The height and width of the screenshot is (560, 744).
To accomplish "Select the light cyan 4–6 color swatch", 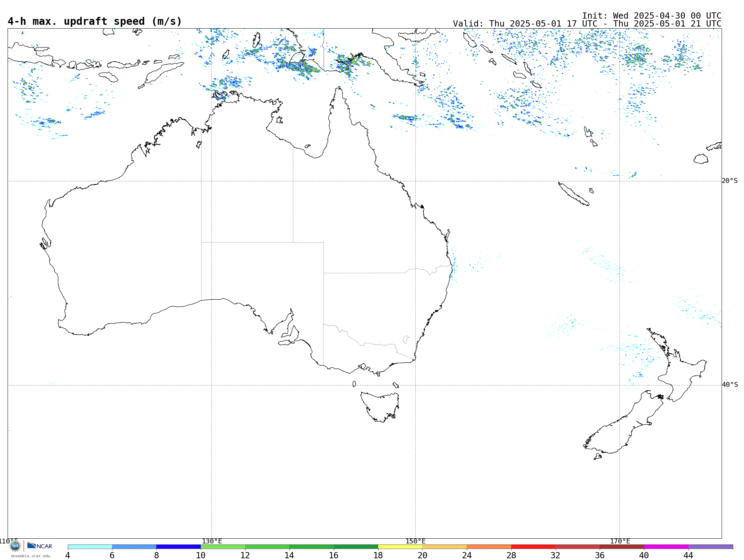I will point(90,547).
